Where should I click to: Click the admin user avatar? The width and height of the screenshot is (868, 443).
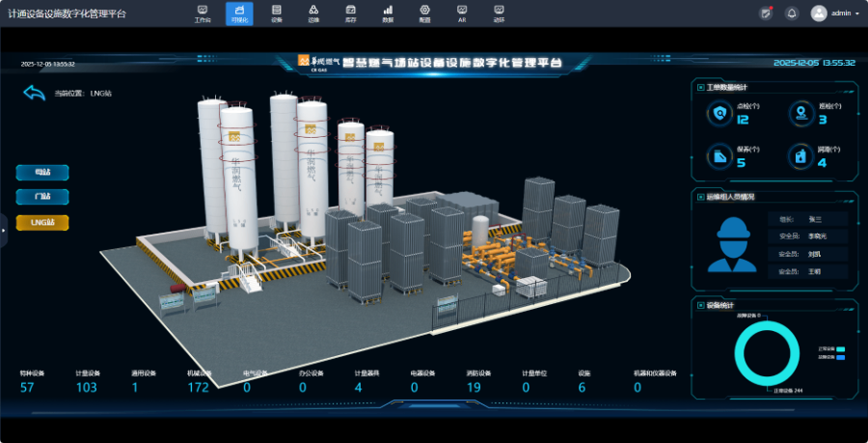819,14
